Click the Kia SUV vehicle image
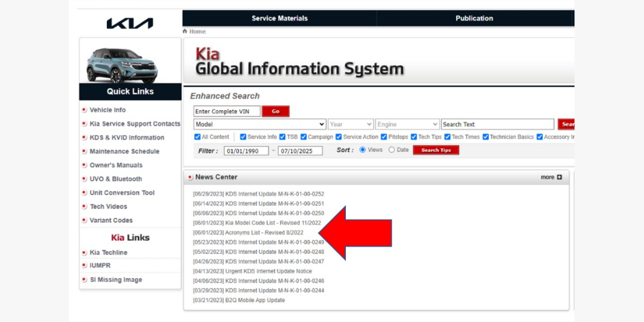Viewport: 644px width, 322px height. (122, 64)
